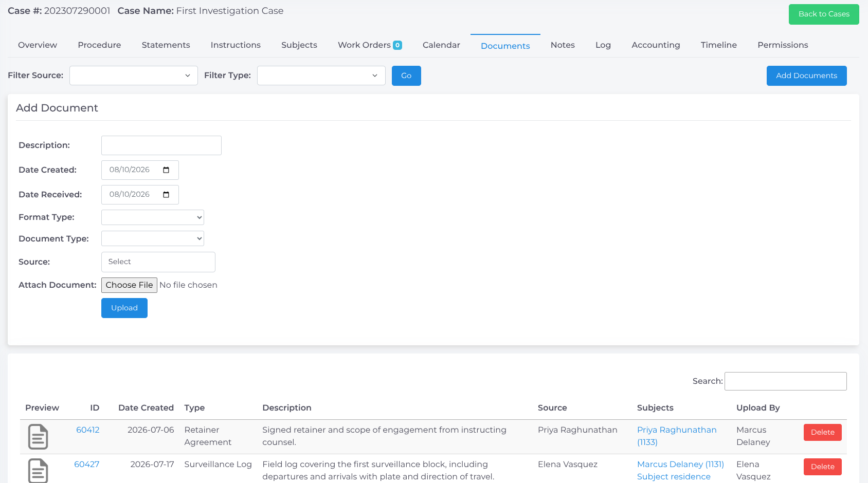Open the Log tab
Viewport: 868px width, 483px height.
point(603,45)
